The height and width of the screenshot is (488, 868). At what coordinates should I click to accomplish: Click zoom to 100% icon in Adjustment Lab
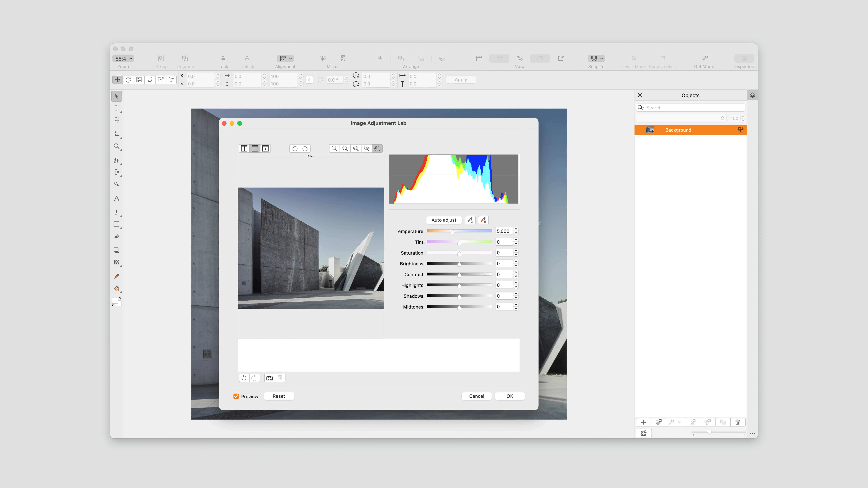coord(367,149)
